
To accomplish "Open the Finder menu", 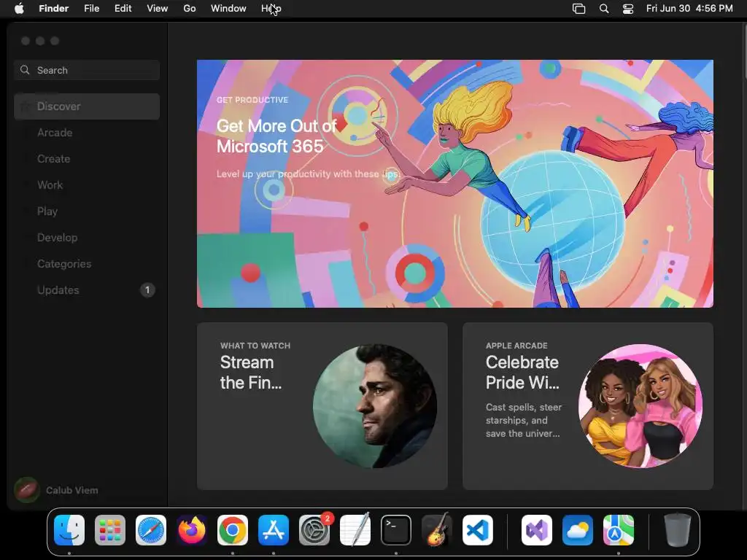I will pyautogui.click(x=54, y=9).
